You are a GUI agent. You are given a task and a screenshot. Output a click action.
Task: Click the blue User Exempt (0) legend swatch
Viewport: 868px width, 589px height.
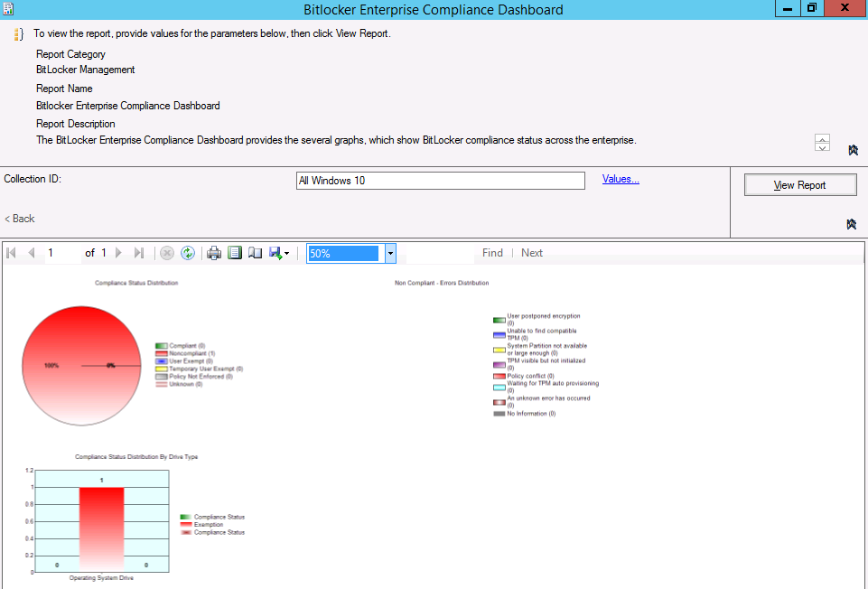click(161, 361)
